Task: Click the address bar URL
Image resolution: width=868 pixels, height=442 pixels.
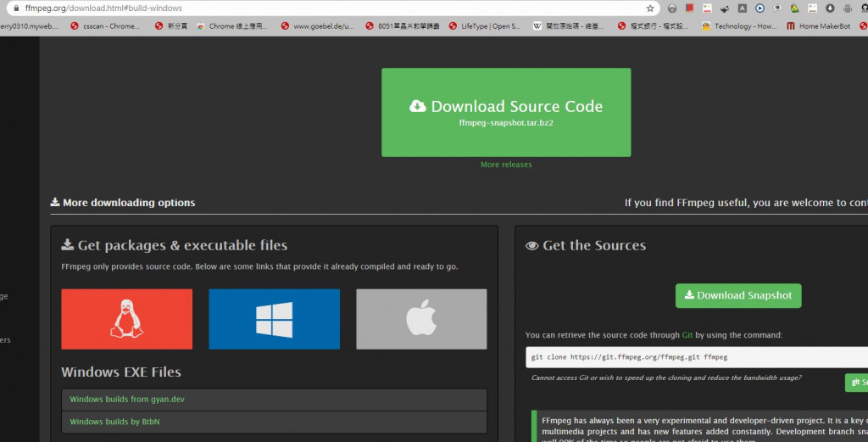Action: coord(103,8)
